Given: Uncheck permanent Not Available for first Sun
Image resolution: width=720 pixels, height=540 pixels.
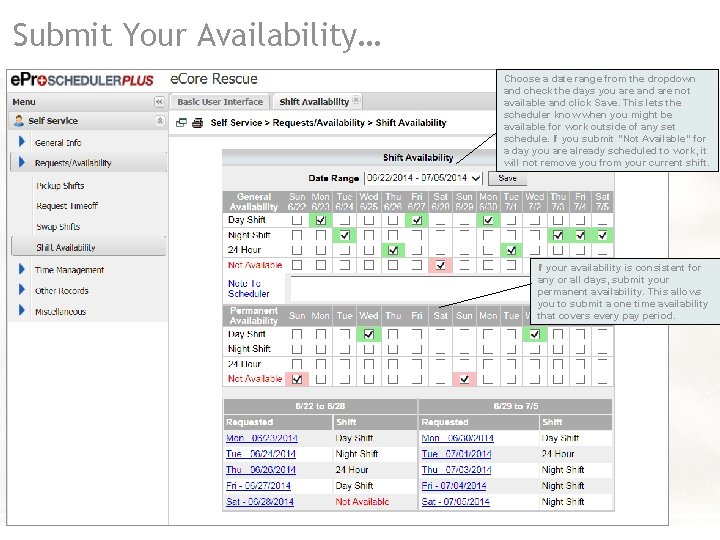Looking at the screenshot, I should pos(297,379).
